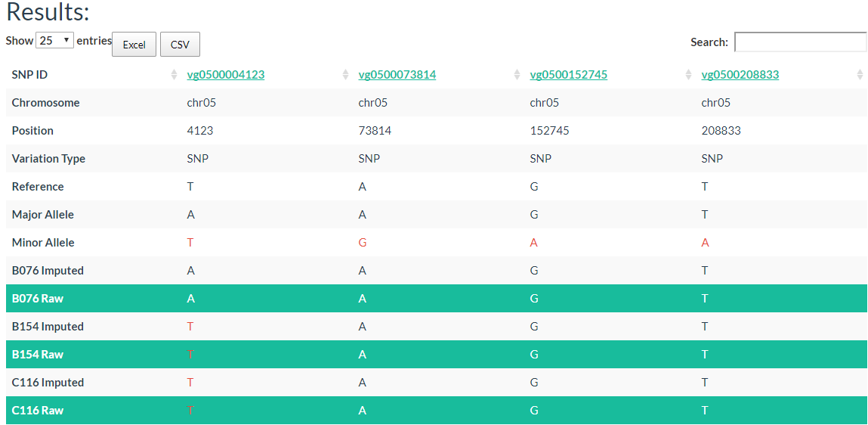Sort using arrows of vg0500208833 column
This screenshot has height=425, width=868.
[860, 75]
